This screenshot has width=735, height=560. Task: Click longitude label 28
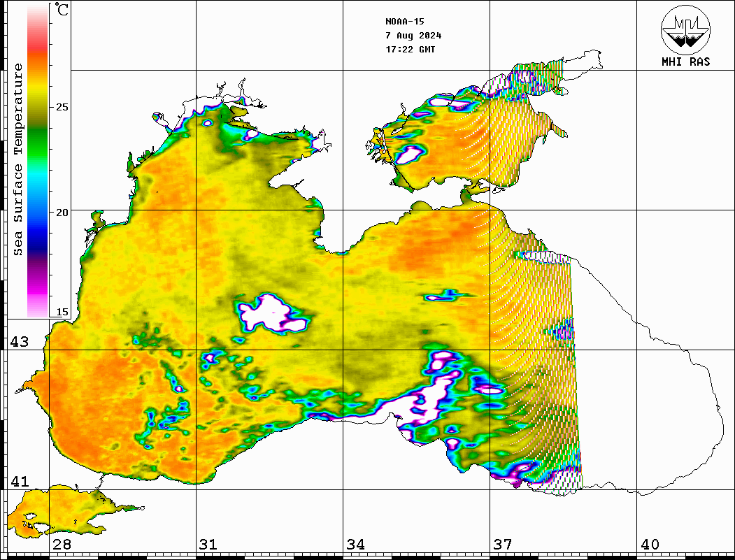point(62,545)
